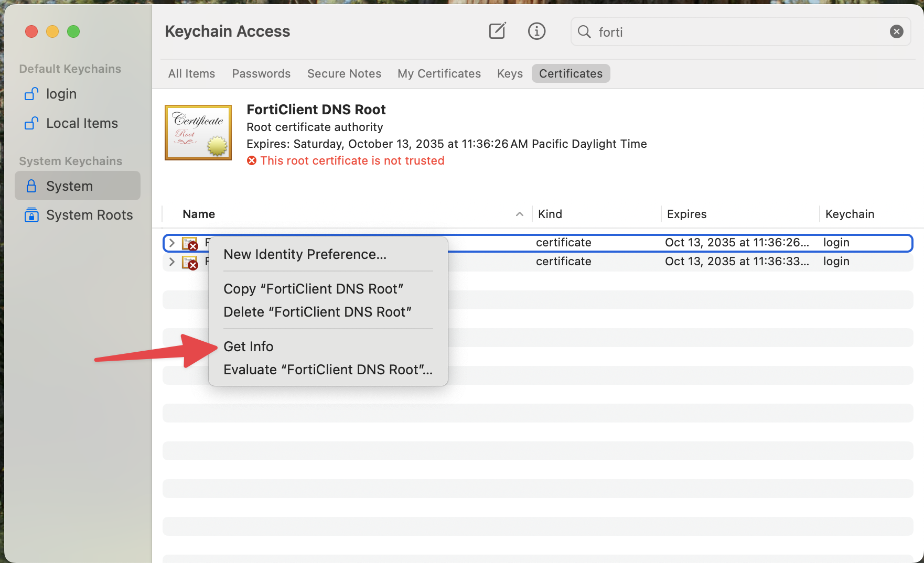Click in the search field containing forti

tap(734, 32)
